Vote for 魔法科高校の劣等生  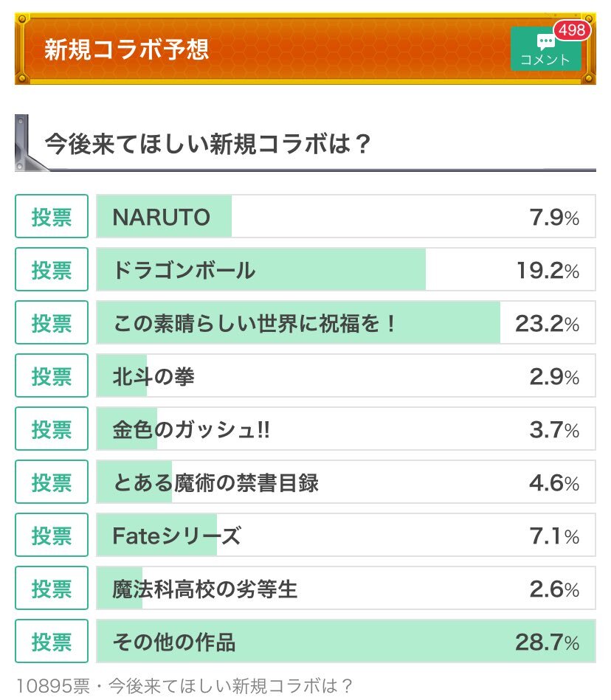pos(52,588)
